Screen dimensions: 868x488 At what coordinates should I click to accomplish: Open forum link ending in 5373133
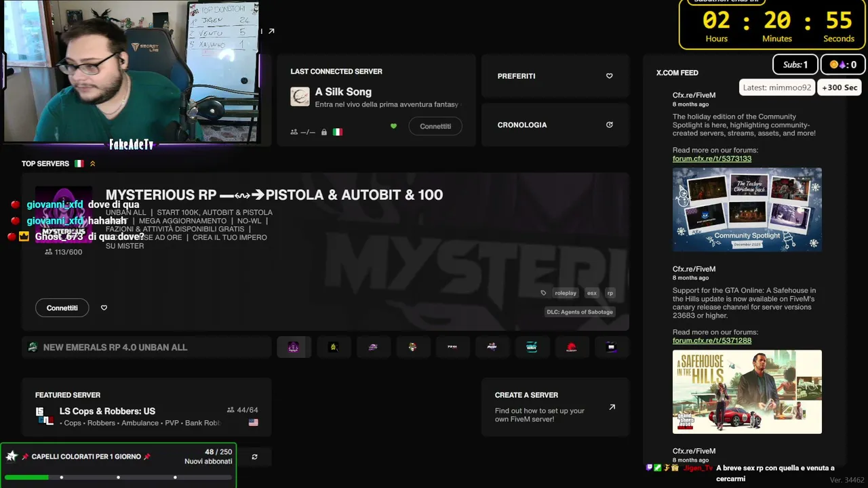[x=712, y=159]
